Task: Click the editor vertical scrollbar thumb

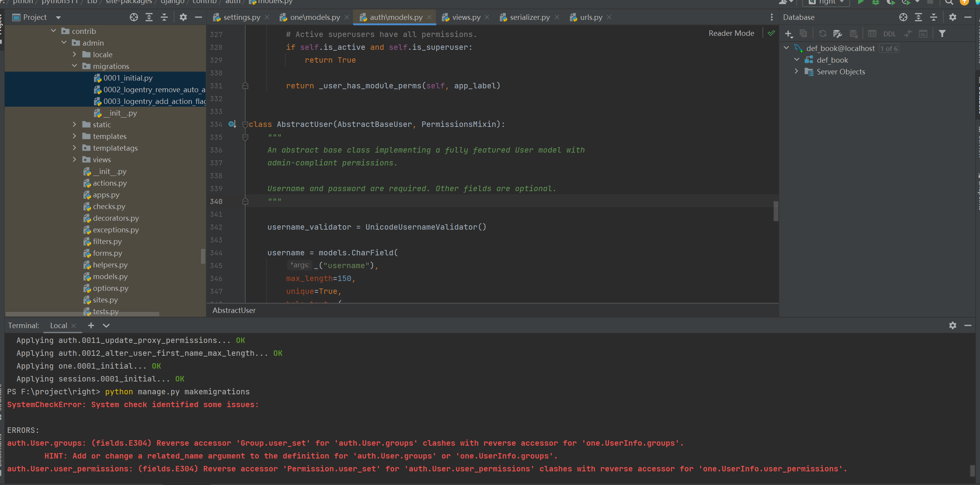Action: [775, 211]
